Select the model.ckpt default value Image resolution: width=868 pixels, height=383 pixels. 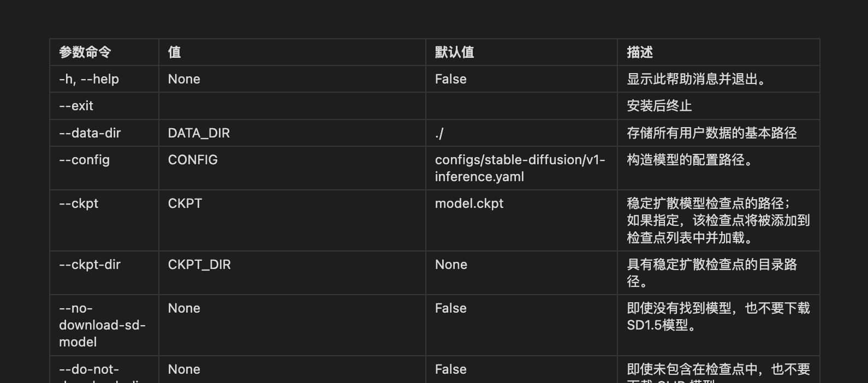pos(469,204)
